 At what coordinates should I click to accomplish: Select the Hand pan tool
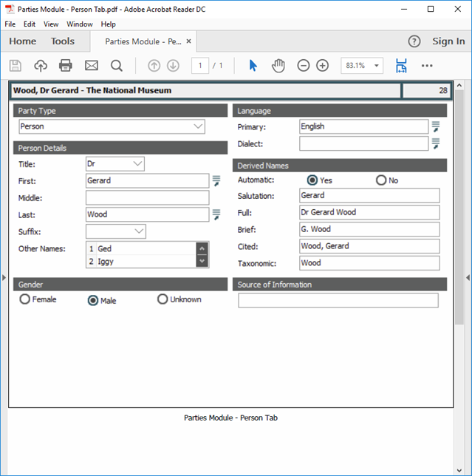pos(278,66)
